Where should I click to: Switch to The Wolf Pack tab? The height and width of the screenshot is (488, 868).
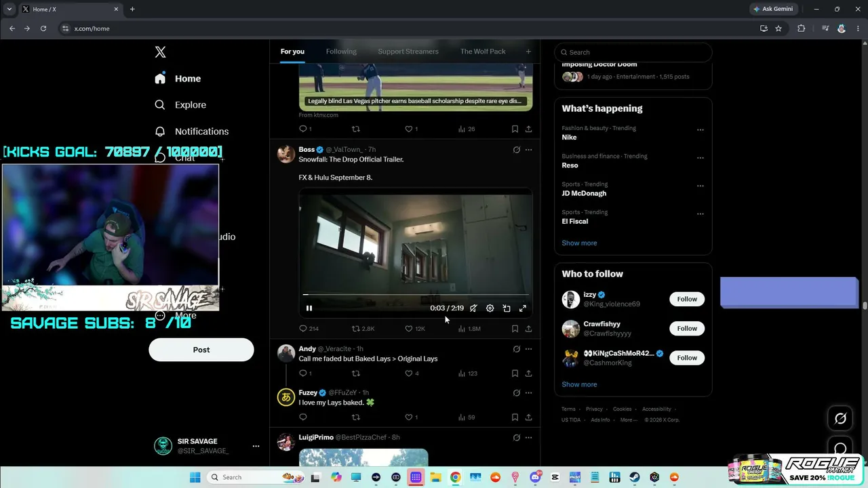(483, 52)
